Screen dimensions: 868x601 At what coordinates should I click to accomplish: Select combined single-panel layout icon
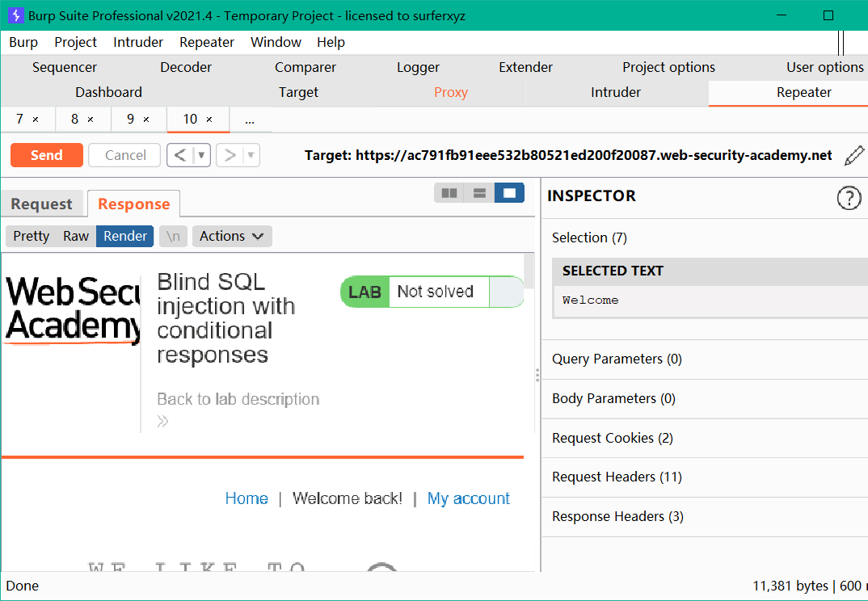tap(509, 192)
